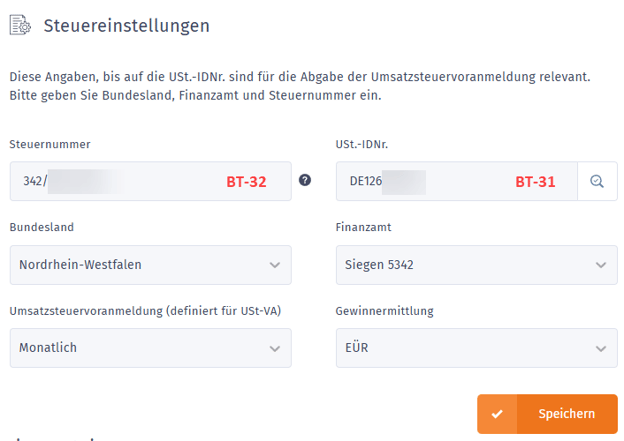Click the red BT-31 tag
The height and width of the screenshot is (441, 624).
click(x=535, y=182)
